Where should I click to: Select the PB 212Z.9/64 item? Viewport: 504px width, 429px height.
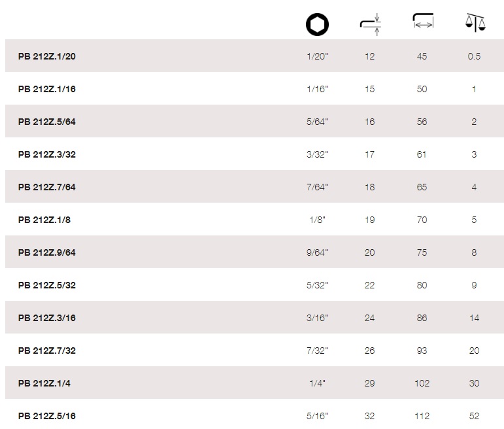point(47,252)
